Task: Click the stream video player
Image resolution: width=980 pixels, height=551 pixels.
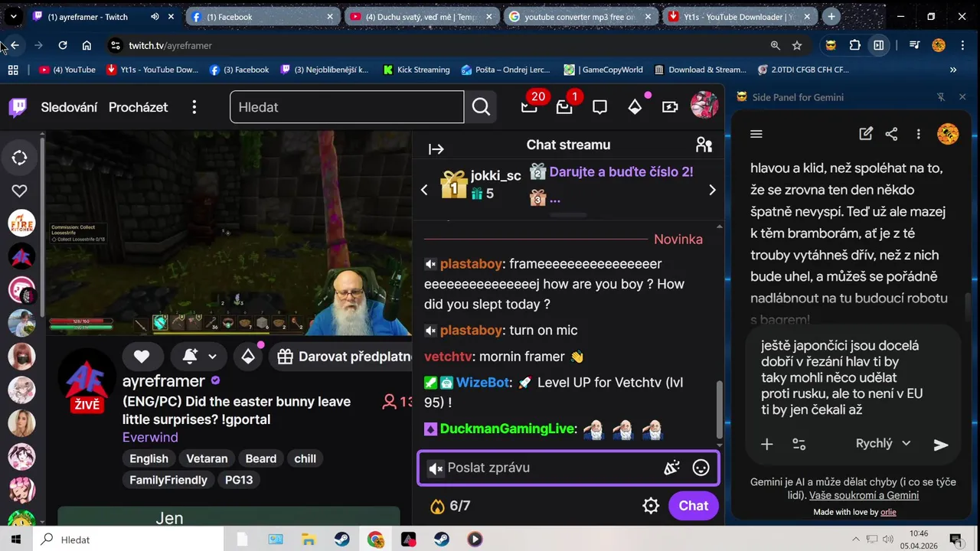Action: [228, 233]
